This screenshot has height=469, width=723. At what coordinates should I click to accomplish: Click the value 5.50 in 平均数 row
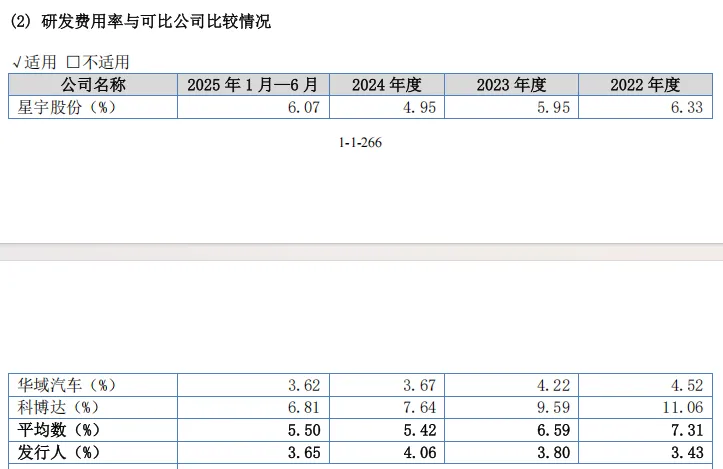pyautogui.click(x=304, y=430)
